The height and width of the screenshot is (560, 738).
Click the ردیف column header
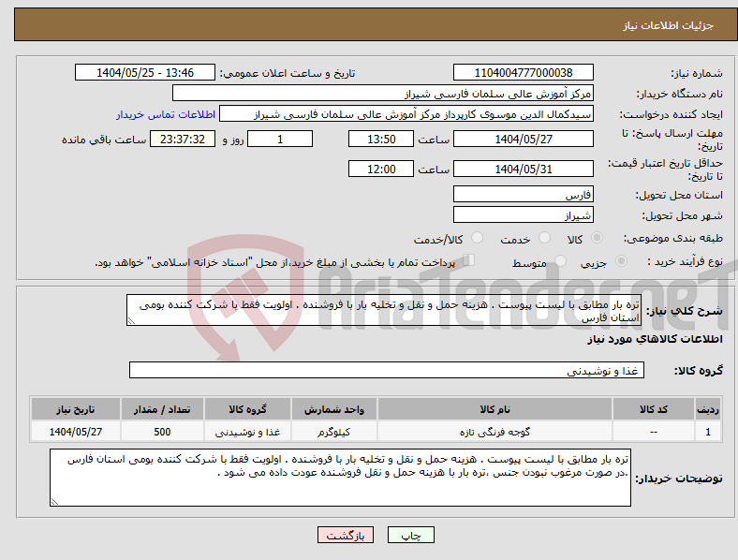[708, 409]
